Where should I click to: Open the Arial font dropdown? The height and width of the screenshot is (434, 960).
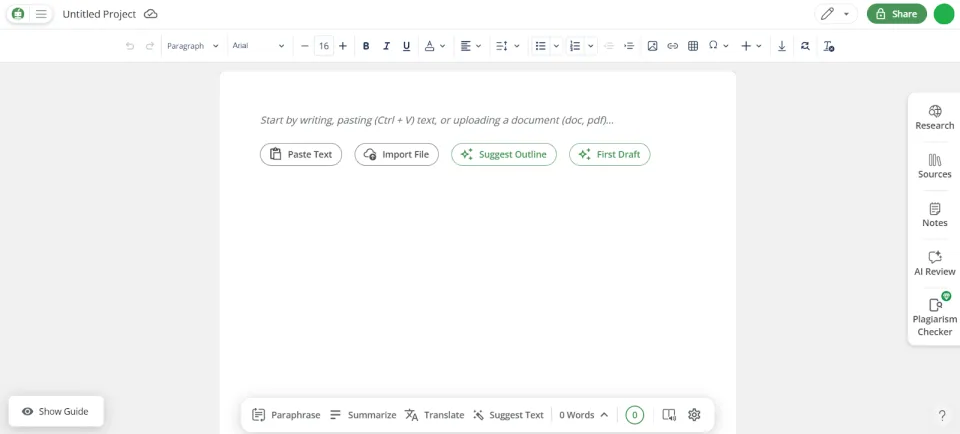(258, 46)
